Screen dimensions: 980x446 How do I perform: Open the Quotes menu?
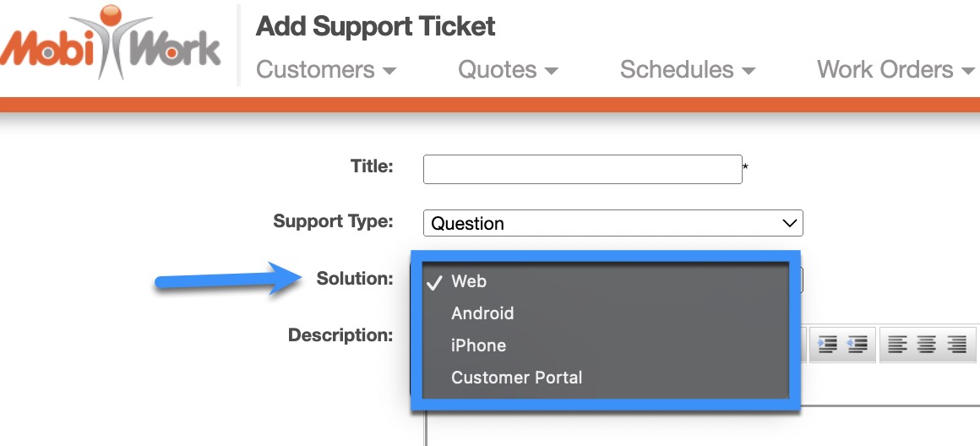[x=508, y=70]
